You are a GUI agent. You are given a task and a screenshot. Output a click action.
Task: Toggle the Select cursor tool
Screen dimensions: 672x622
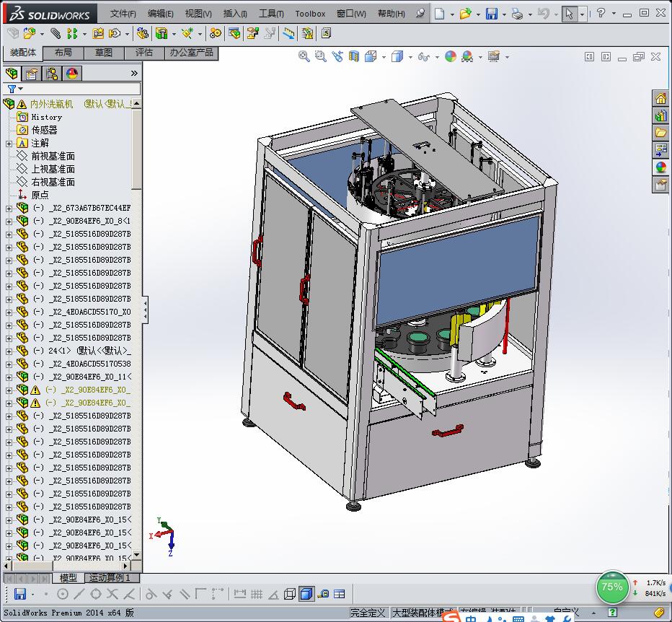tap(569, 14)
